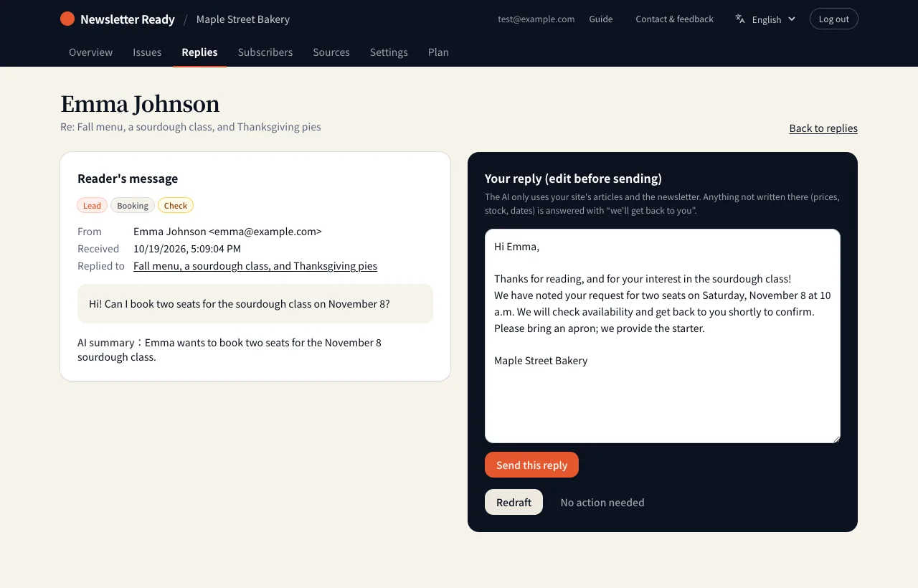The height and width of the screenshot is (588, 918).
Task: Open the replied-to Fall menu issue link
Action: [255, 266]
